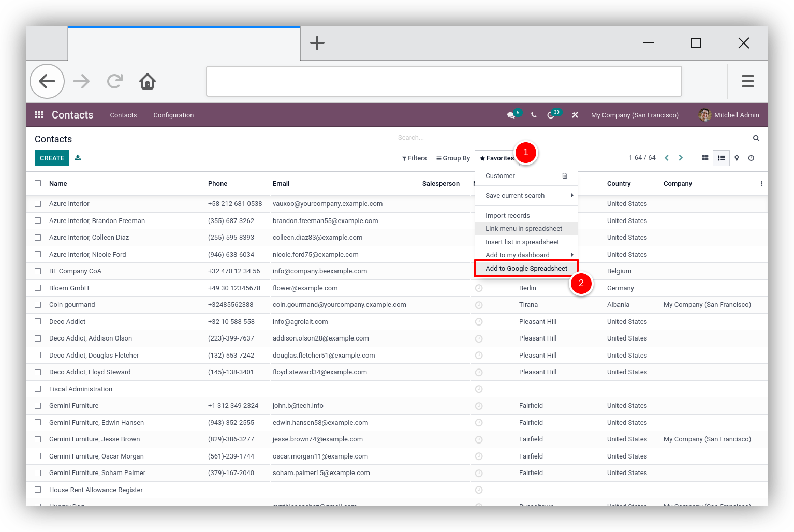Delete the Customer favorite with trash icon
794x532 pixels.
pos(565,176)
